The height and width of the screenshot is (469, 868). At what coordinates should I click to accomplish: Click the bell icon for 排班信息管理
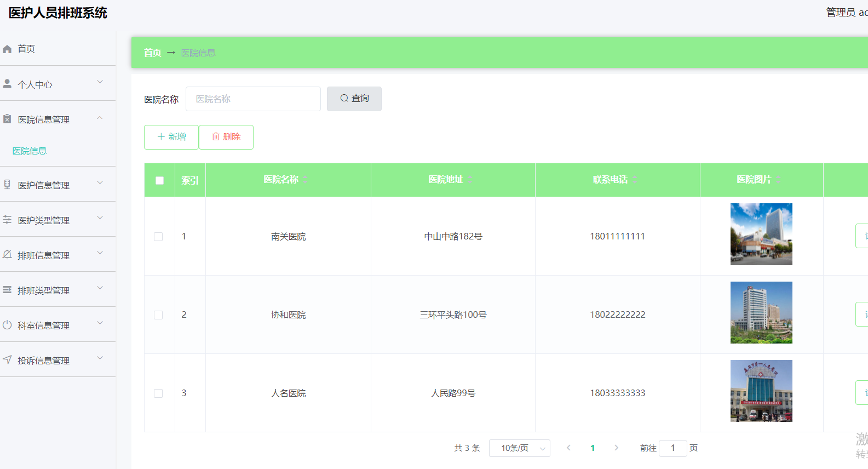(x=7, y=255)
